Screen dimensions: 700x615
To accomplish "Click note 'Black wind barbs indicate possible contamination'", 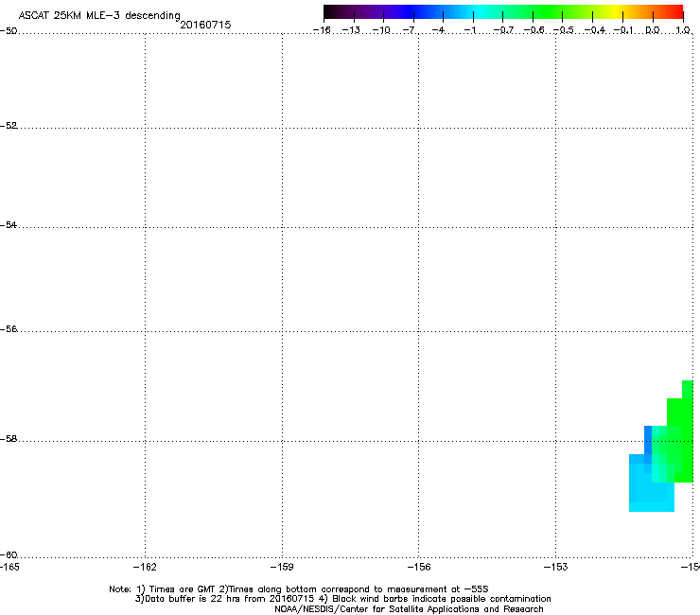I will 442,599.
